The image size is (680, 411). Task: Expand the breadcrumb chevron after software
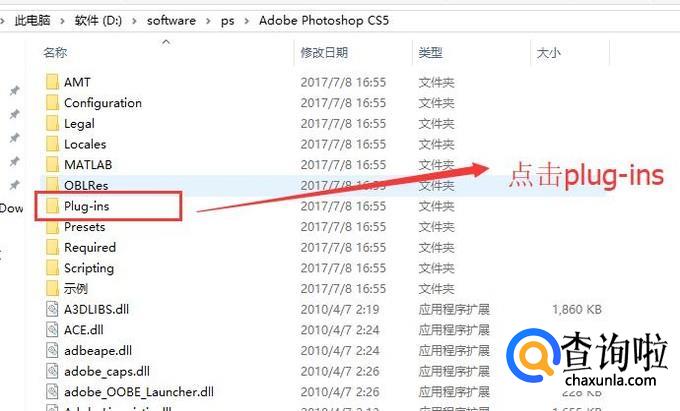pos(208,21)
